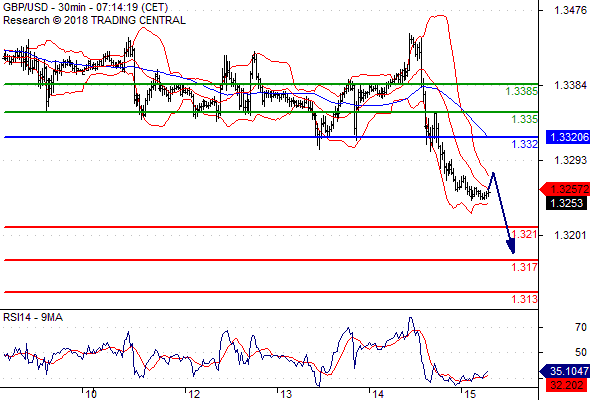Click the Trading Central research copyright text
Viewport: 590px width, 400px height.
pos(94,20)
